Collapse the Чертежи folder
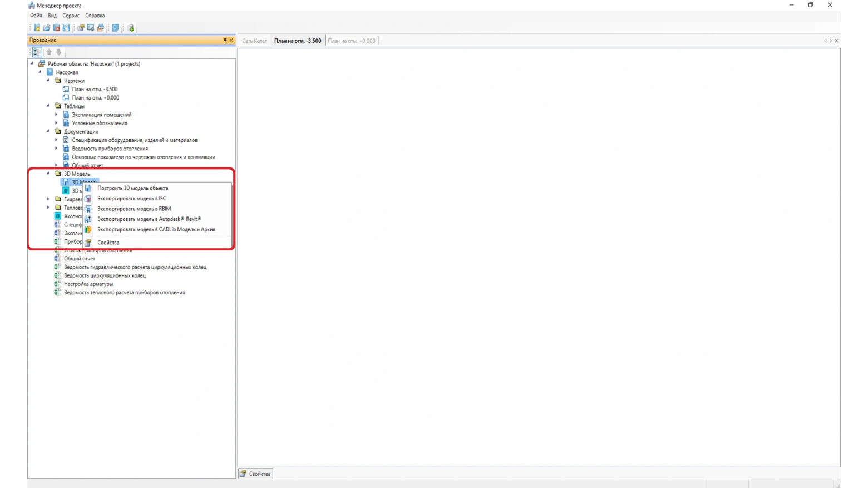 click(x=48, y=81)
